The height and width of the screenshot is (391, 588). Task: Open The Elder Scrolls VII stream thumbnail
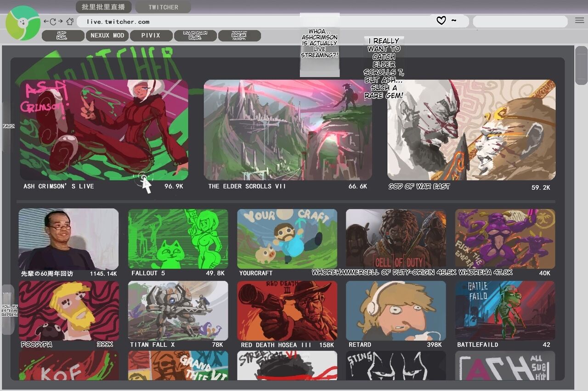288,130
